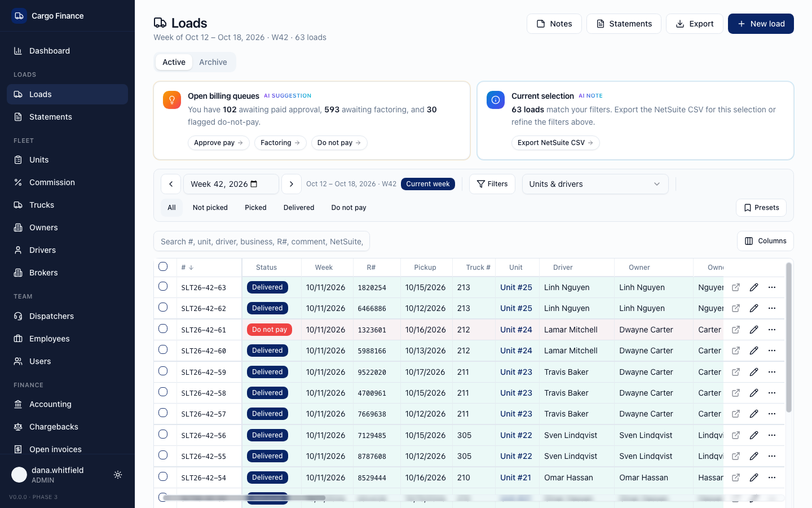The image size is (812, 508).
Task: Open the Week 42, 2026 date picker
Action: (x=231, y=184)
